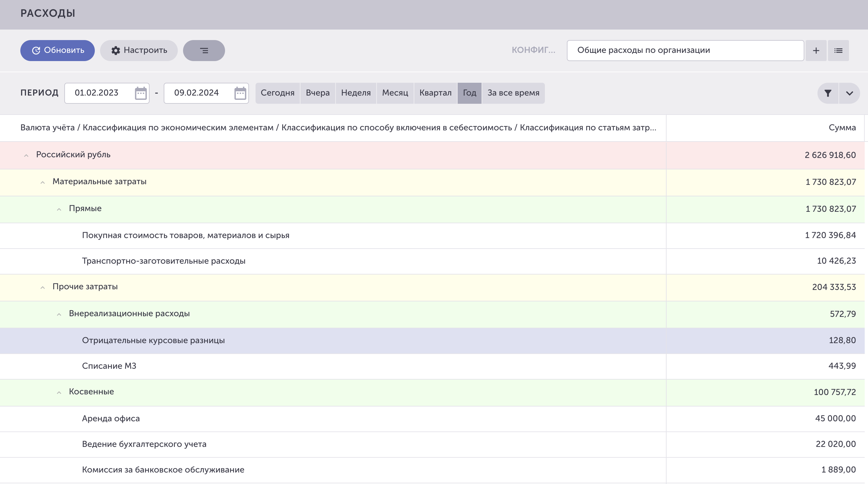This screenshot has height=484, width=868.
Task: Click the end date field 09.02.2024
Action: click(x=206, y=93)
